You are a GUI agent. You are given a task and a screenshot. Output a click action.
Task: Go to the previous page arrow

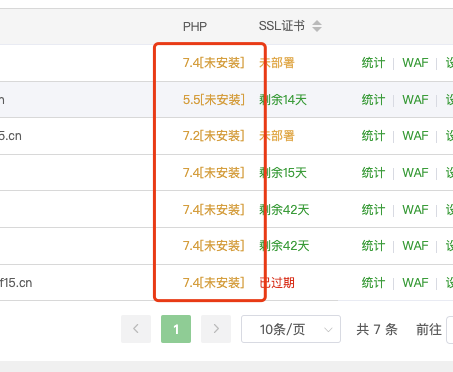(136, 329)
